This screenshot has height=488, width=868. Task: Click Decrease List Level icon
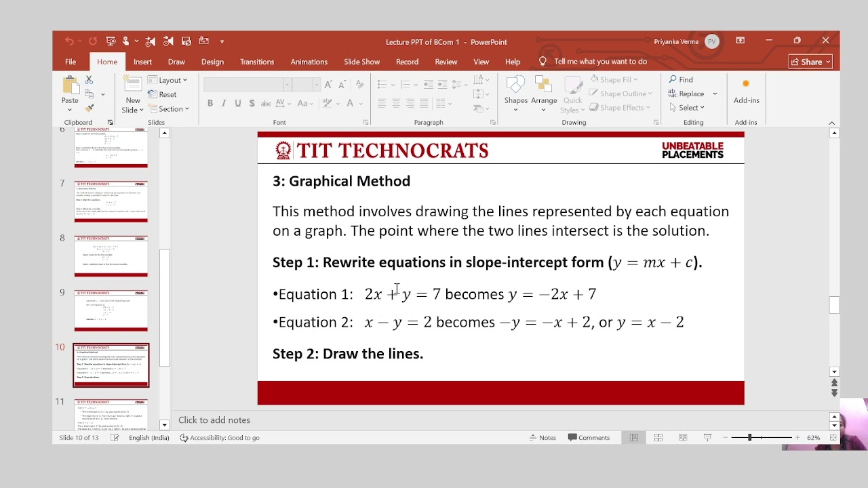pyautogui.click(x=428, y=85)
